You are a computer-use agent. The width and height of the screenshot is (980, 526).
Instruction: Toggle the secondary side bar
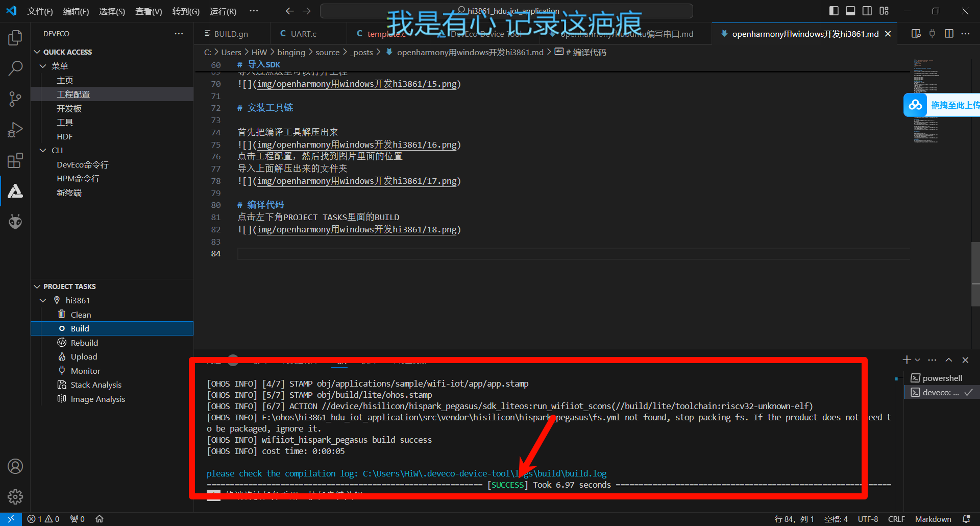click(x=867, y=11)
